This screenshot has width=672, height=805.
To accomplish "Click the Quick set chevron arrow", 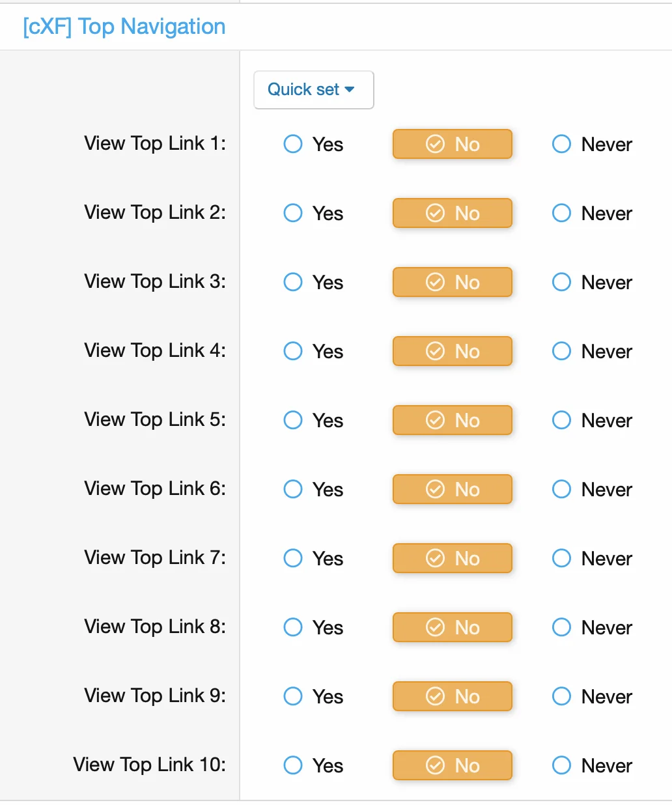I will (x=351, y=89).
